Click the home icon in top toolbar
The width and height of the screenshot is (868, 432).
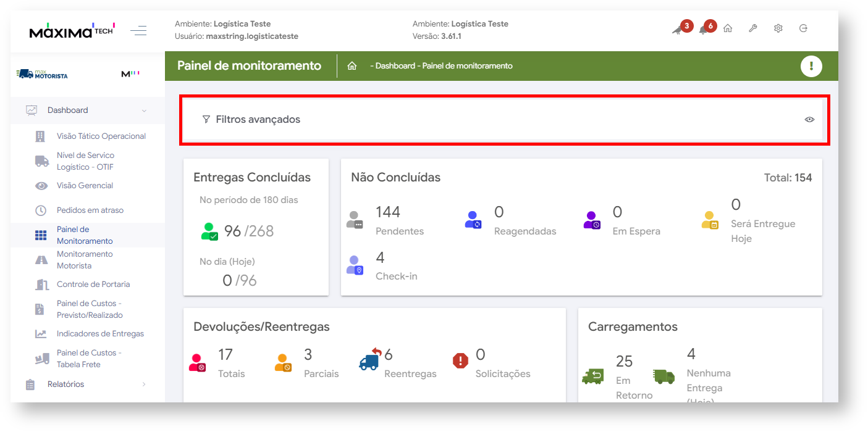[728, 28]
